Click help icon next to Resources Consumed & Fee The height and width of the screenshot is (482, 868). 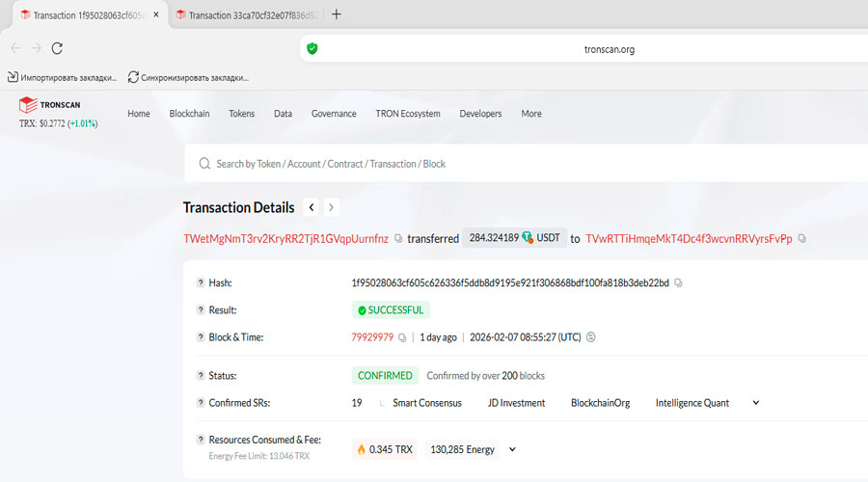pyautogui.click(x=201, y=440)
